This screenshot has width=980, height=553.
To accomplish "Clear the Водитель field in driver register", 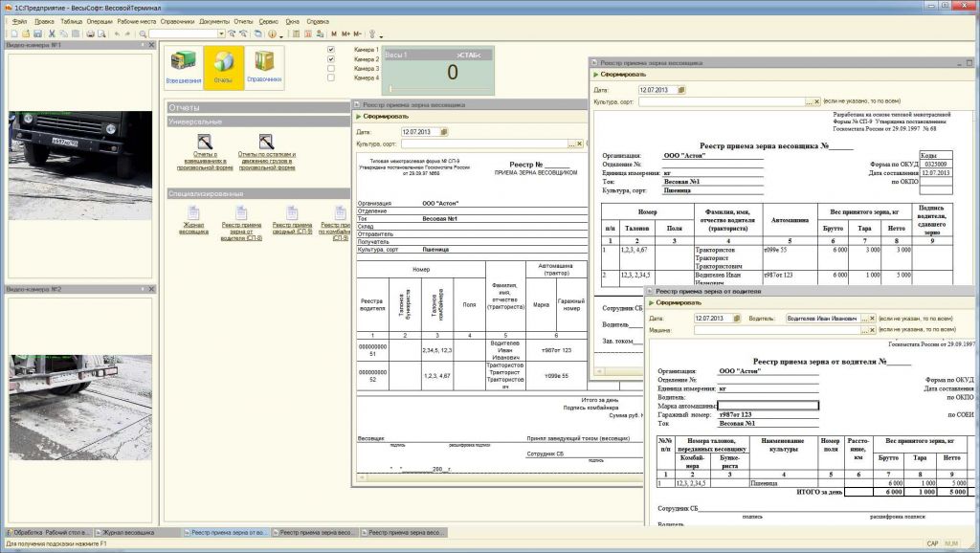I will pos(873,319).
